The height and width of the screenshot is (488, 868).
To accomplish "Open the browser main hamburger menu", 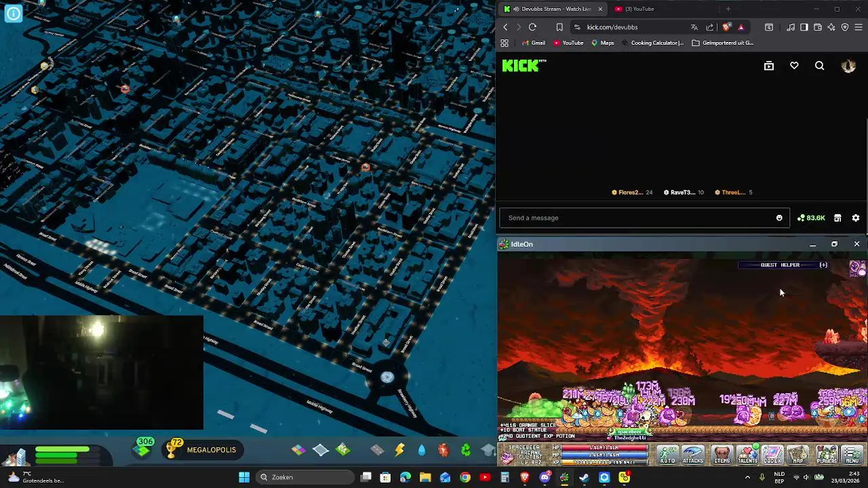I will click(859, 27).
